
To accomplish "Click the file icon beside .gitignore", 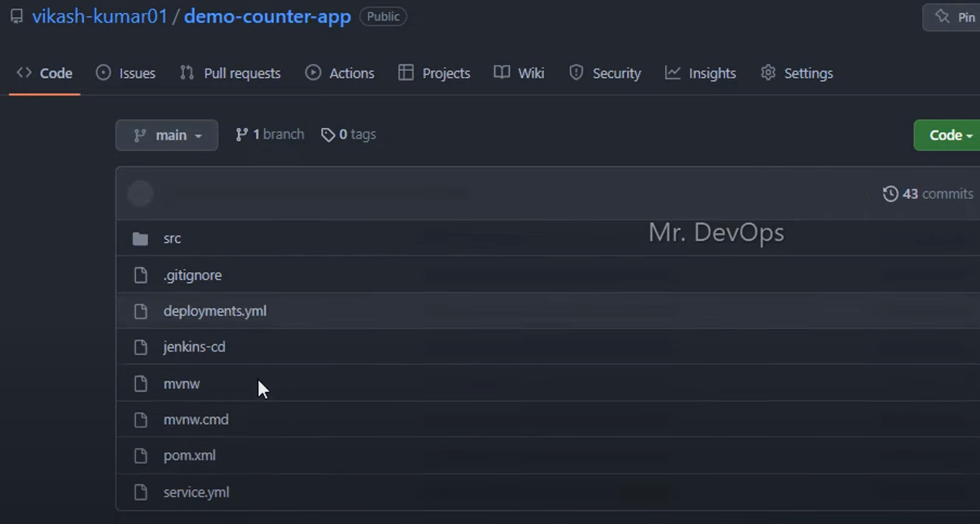I will [x=140, y=275].
